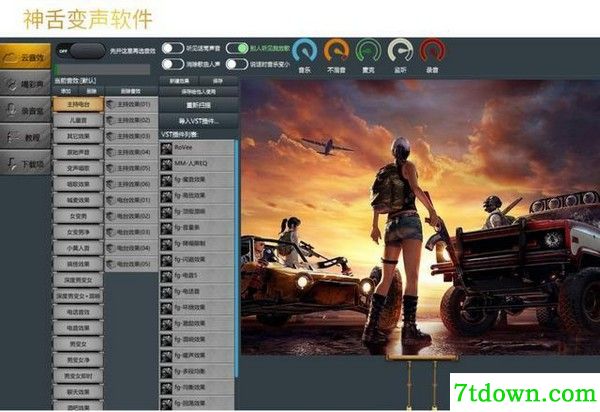Click the 保存 save button
The height and width of the screenshot is (412, 600).
click(218, 81)
